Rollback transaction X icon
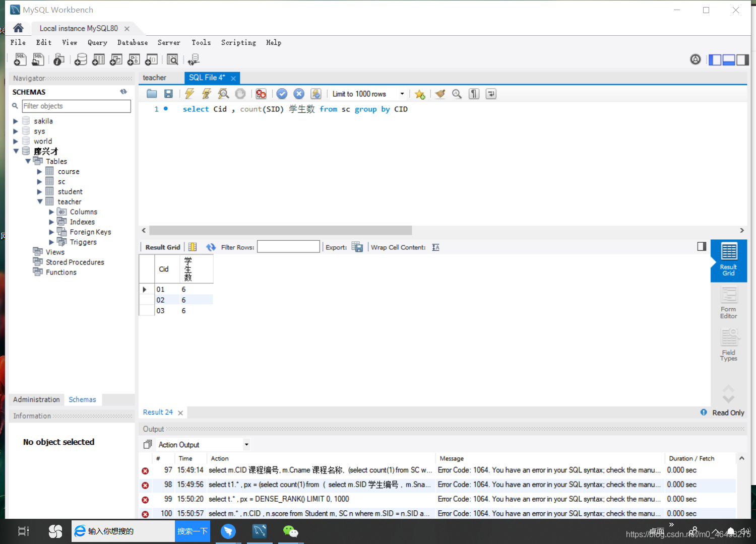756x544 pixels. pyautogui.click(x=299, y=94)
